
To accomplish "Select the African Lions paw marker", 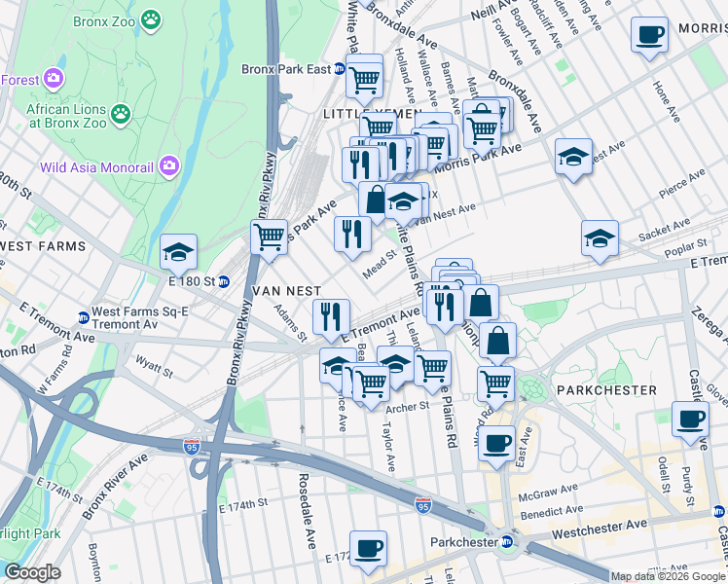I will click(122, 113).
